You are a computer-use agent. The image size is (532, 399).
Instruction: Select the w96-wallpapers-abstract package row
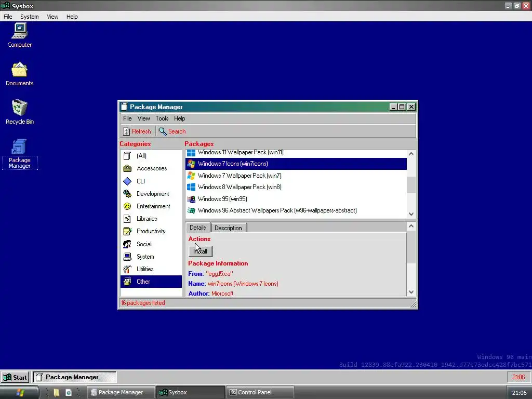[296, 210]
